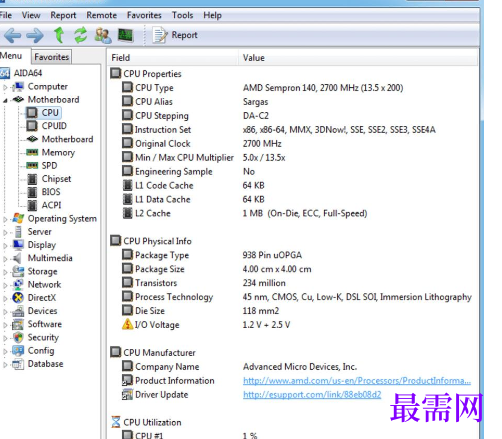Expand the Storage tree node
Screen dimensions: 502x439
[5, 272]
